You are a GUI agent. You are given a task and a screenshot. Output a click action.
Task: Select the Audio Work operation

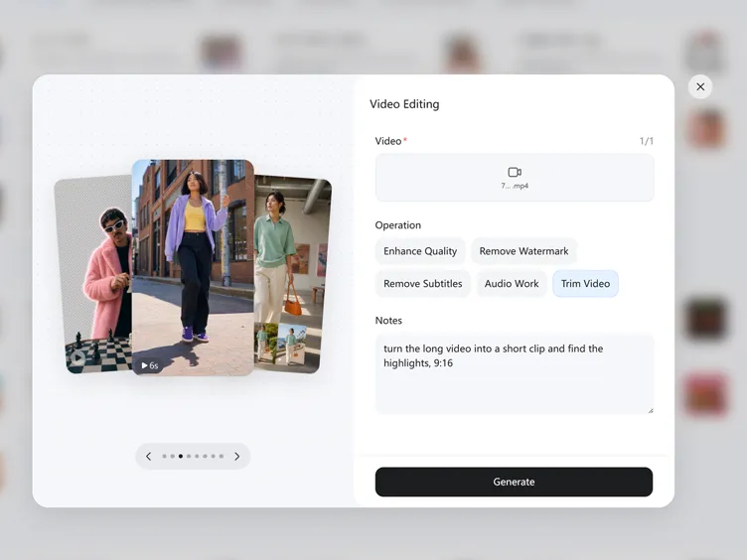pos(512,283)
